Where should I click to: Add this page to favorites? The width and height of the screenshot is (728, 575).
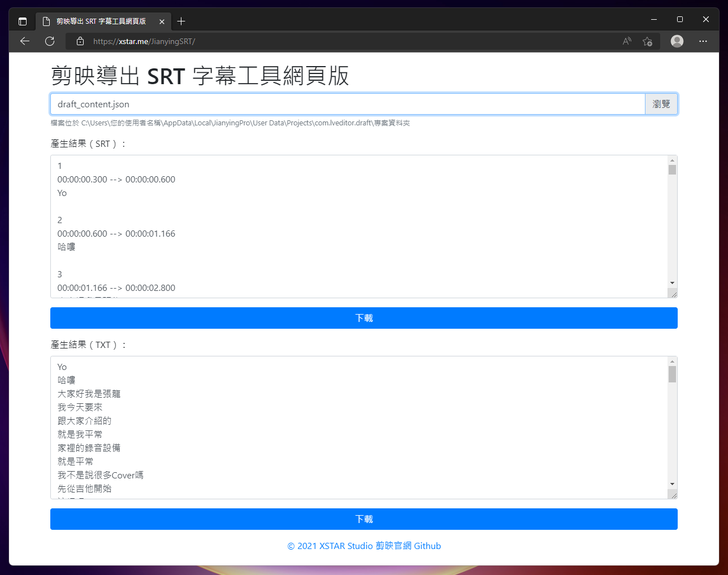648,41
